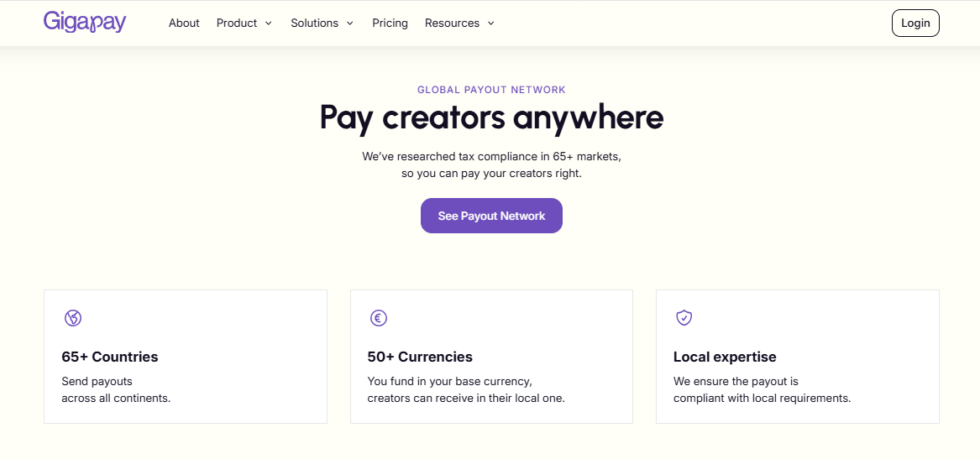Click the text "Send payouts across all continents."
The height and width of the screenshot is (459, 980).
point(116,389)
